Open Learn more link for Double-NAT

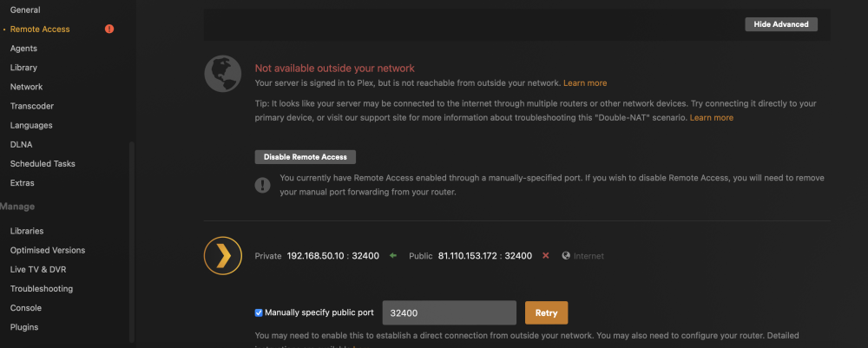[x=712, y=118]
